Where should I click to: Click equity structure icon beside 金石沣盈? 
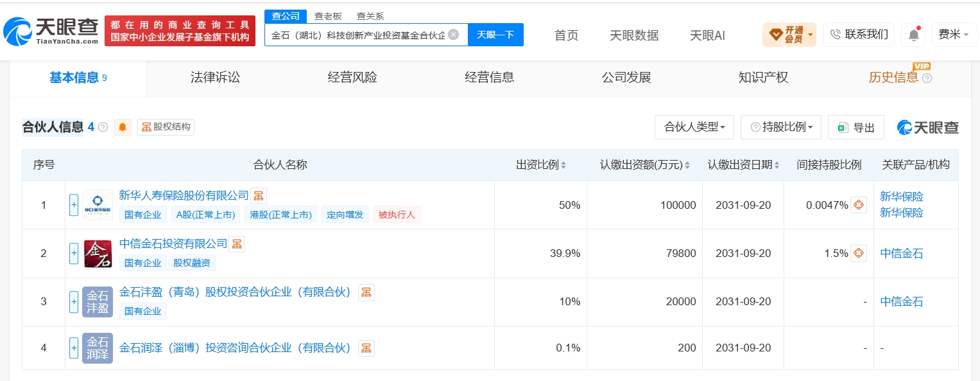pos(366,293)
